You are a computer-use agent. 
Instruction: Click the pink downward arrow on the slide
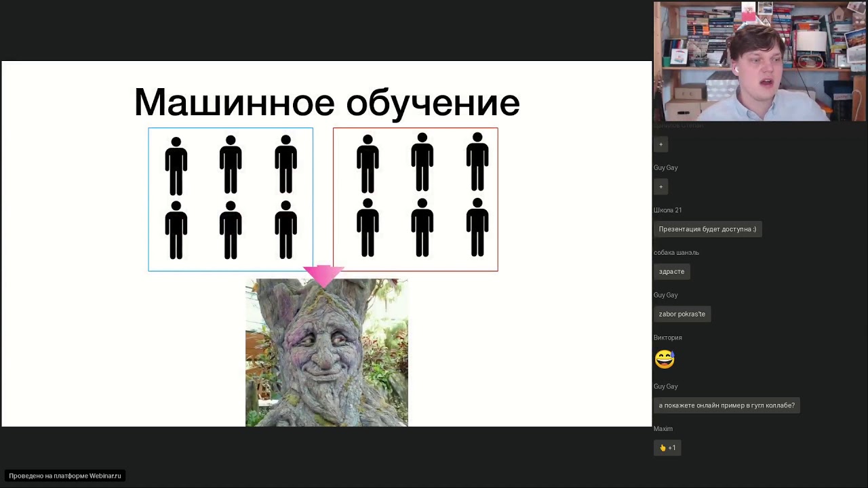coord(324,276)
